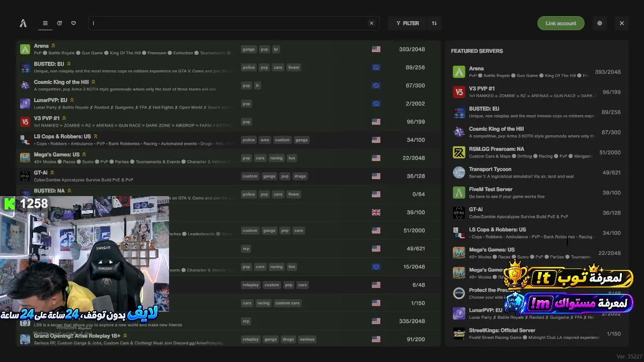Click the boost chevron icon beside Arena in the list
The width and height of the screenshot is (644, 362).
tap(53, 46)
